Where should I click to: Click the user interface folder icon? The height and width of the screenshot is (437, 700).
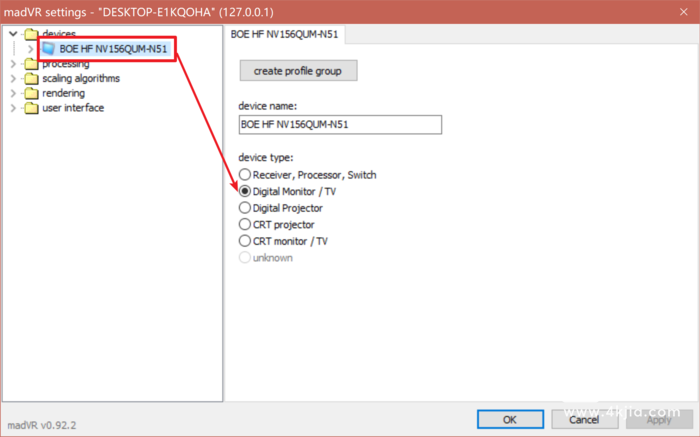coord(31,108)
